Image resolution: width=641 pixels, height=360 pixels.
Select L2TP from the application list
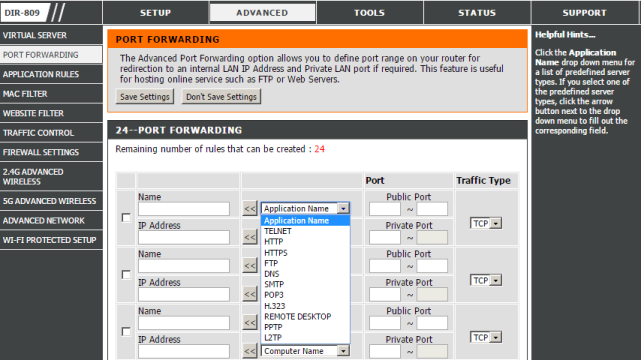pyautogui.click(x=305, y=338)
